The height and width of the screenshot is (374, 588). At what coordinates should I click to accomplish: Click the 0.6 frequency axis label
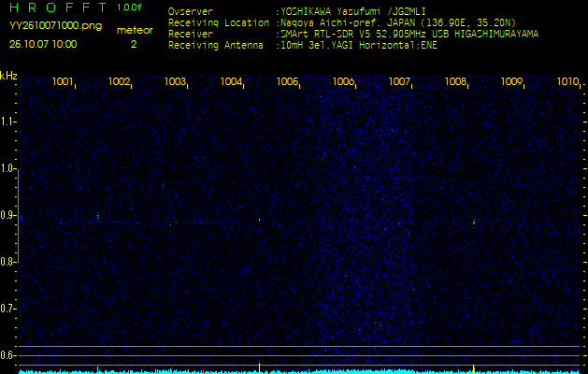tap(7, 355)
